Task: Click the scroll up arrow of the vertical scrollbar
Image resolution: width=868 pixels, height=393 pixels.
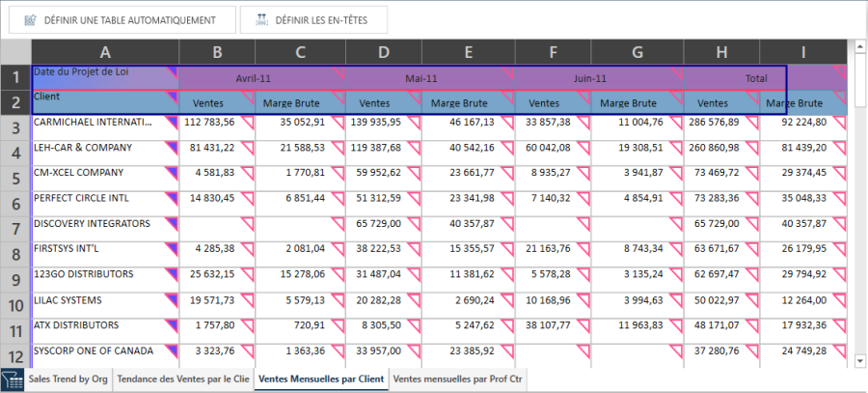Action: [859, 45]
